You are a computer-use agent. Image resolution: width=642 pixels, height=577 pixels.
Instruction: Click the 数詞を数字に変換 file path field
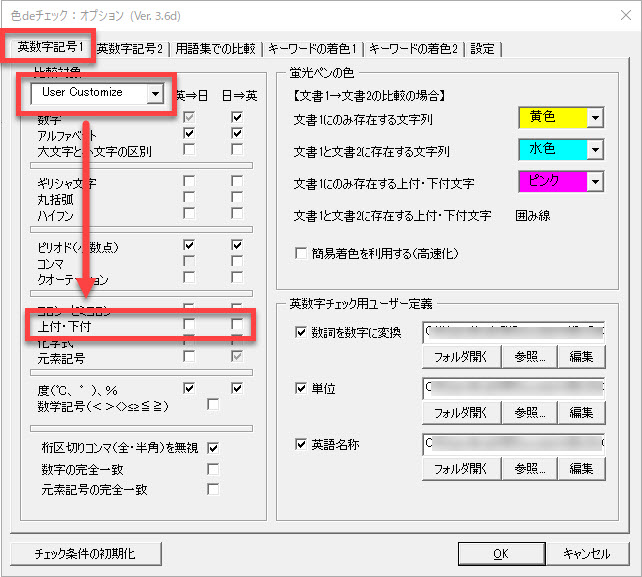513,331
